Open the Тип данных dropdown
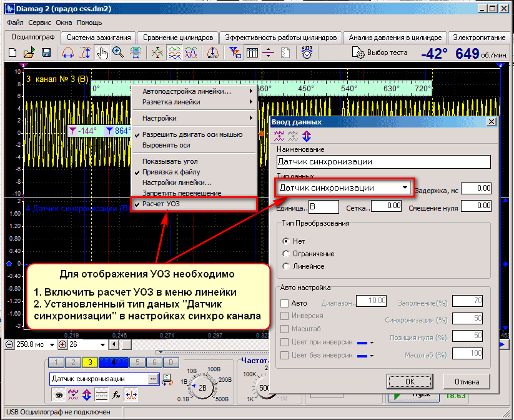The width and height of the screenshot is (514, 420). click(405, 187)
